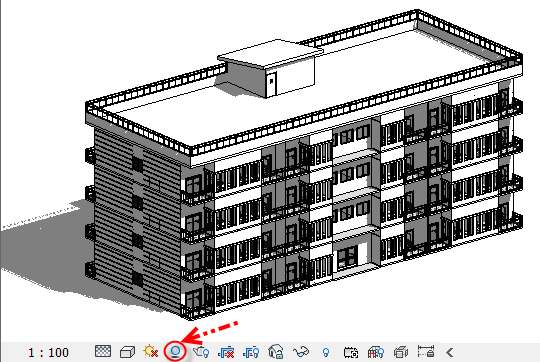The height and width of the screenshot is (362, 540).
Task: Click the Unlocked 3D View house icon
Action: pyautogui.click(x=276, y=352)
